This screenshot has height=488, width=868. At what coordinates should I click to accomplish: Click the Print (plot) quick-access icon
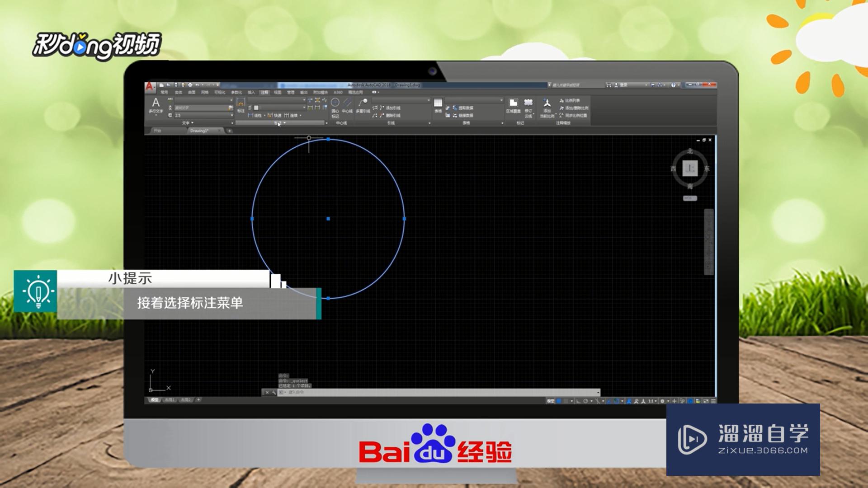pos(190,85)
